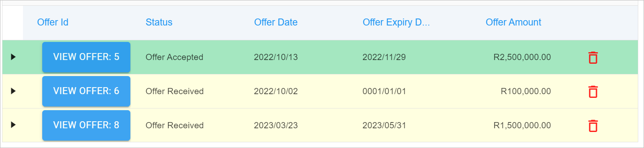Select the 2023/03/23 offer date cell
Screen dimensions: 644x148
[x=276, y=125]
